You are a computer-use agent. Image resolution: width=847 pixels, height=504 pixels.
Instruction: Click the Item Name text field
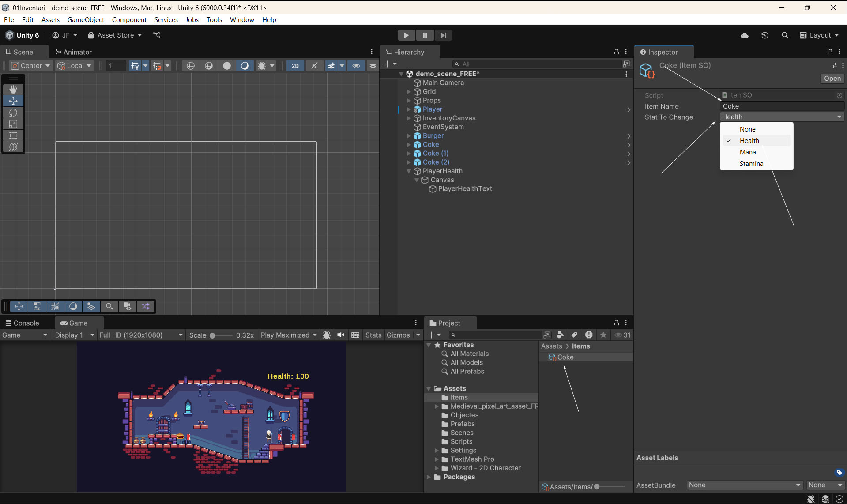[x=781, y=106]
